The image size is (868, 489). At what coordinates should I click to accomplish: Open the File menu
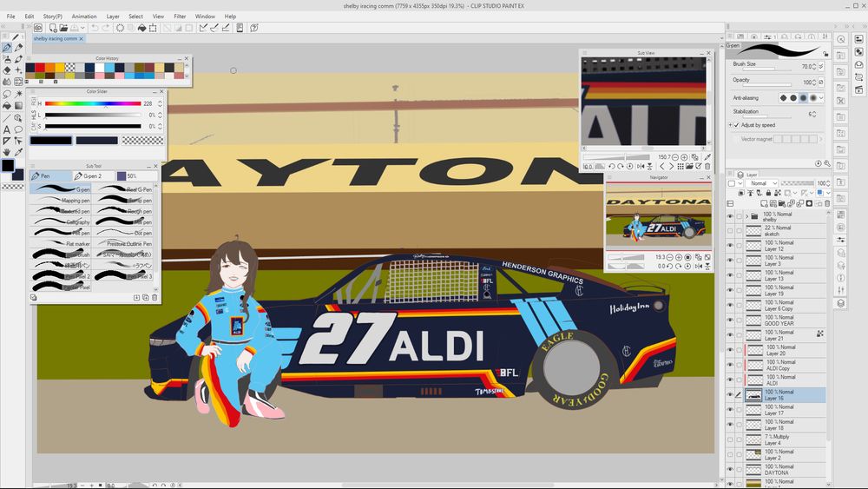point(11,16)
